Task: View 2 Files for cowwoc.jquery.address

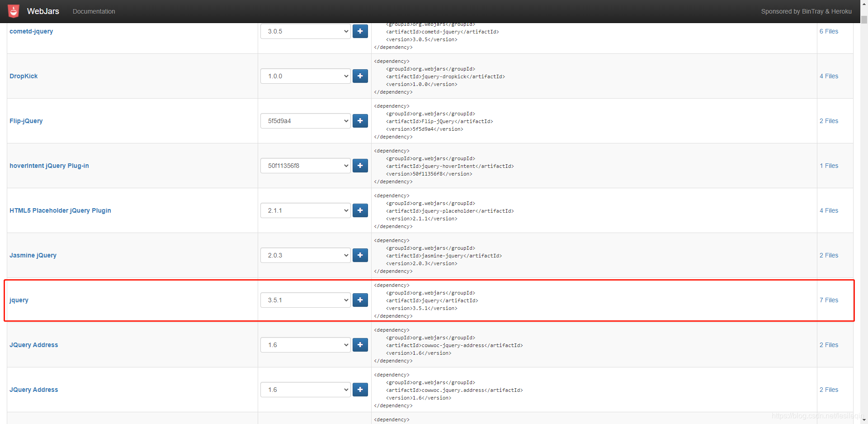Action: [x=829, y=390]
